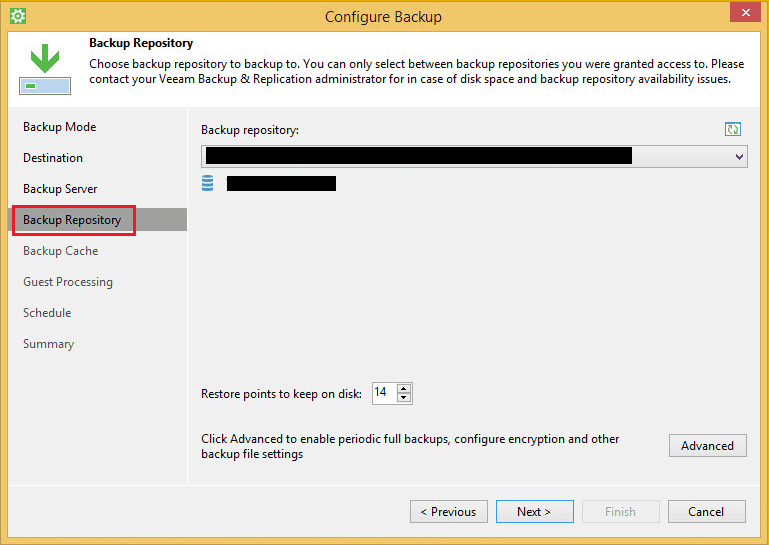Viewport: 769px width, 545px height.
Task: Go to the Destination step
Action: pos(53,158)
